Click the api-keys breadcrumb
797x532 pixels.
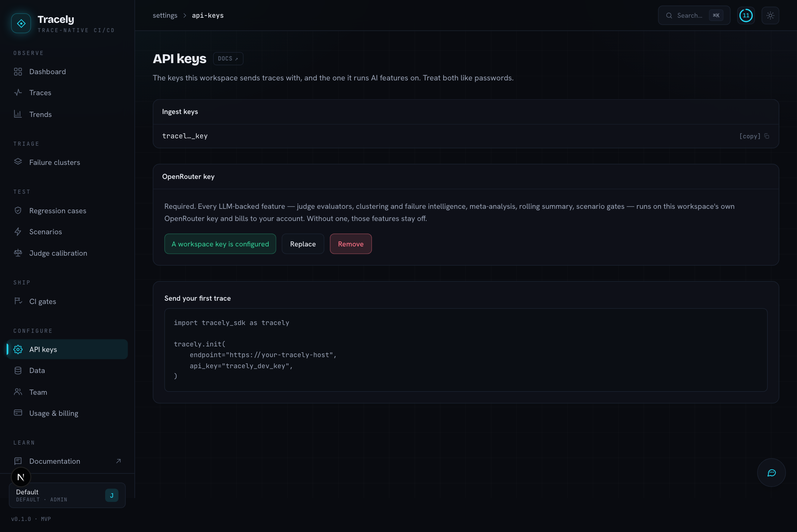pyautogui.click(x=208, y=15)
